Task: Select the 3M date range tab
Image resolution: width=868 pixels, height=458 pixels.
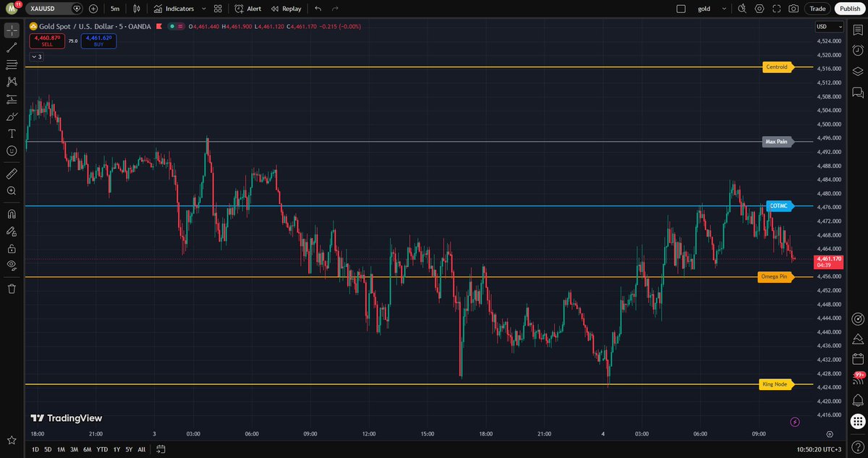Action: click(x=74, y=449)
